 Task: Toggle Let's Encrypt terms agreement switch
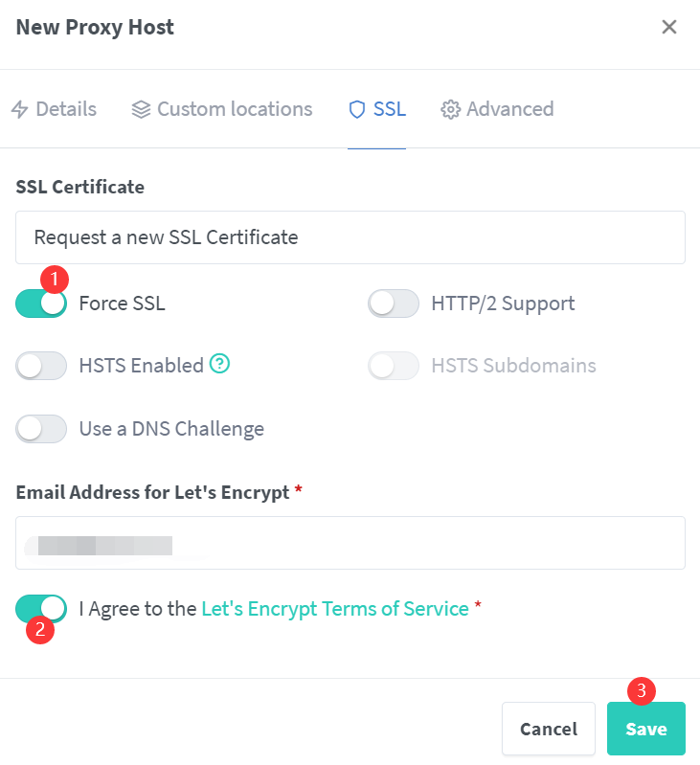(x=41, y=608)
